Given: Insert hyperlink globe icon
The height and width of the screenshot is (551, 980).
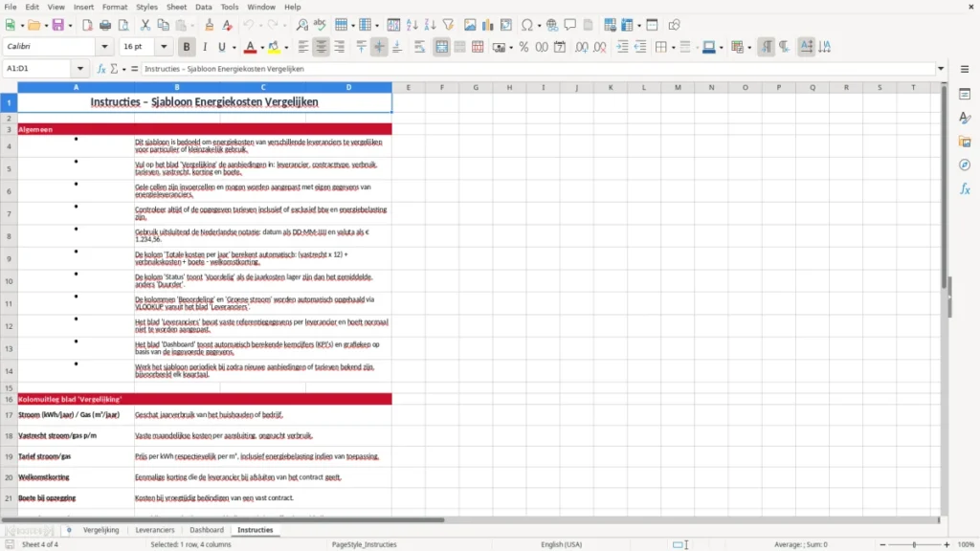Looking at the screenshot, I should [x=552, y=25].
